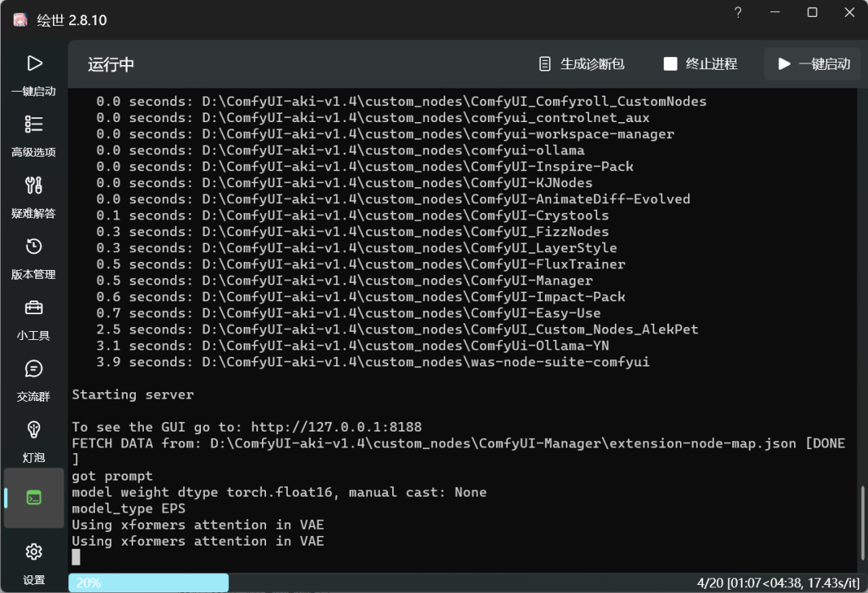Click the ComfyUI_Custom_Nodes_AlekPet log line
868x593 pixels.
(x=397, y=329)
